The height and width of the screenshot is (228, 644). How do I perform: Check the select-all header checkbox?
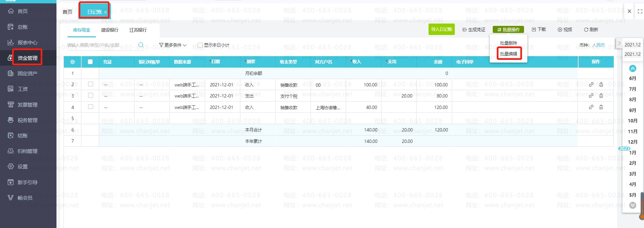pos(90,62)
